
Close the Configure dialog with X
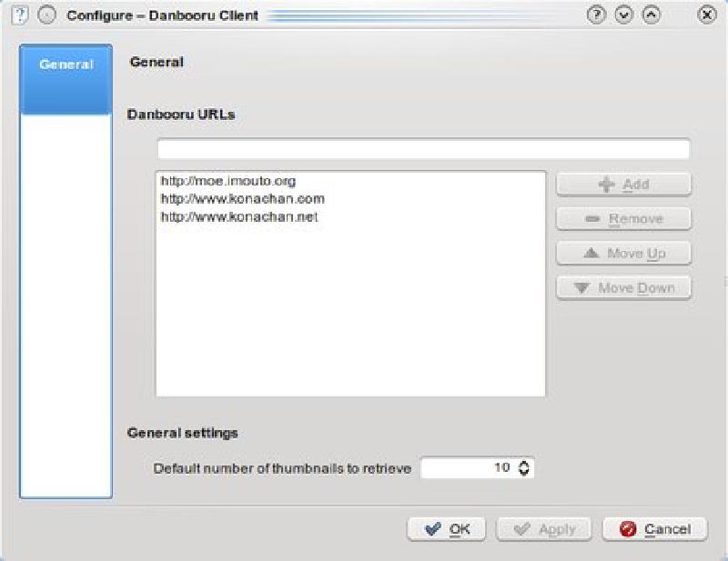(707, 15)
